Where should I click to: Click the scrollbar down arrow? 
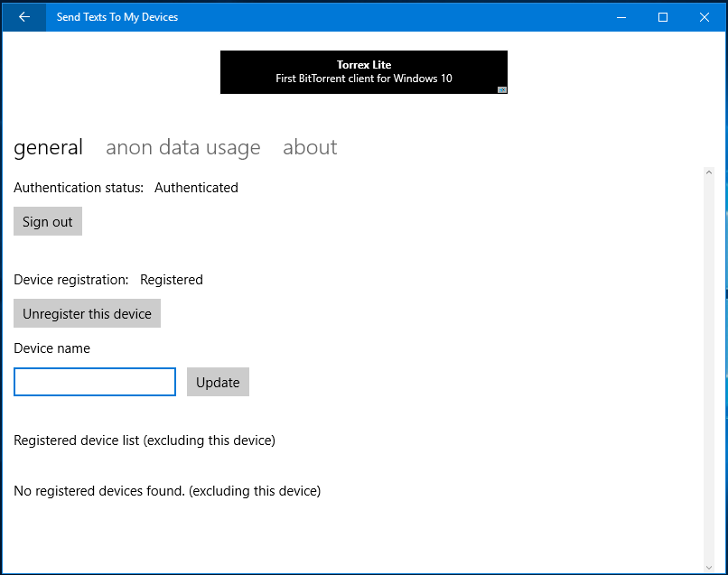pos(708,567)
